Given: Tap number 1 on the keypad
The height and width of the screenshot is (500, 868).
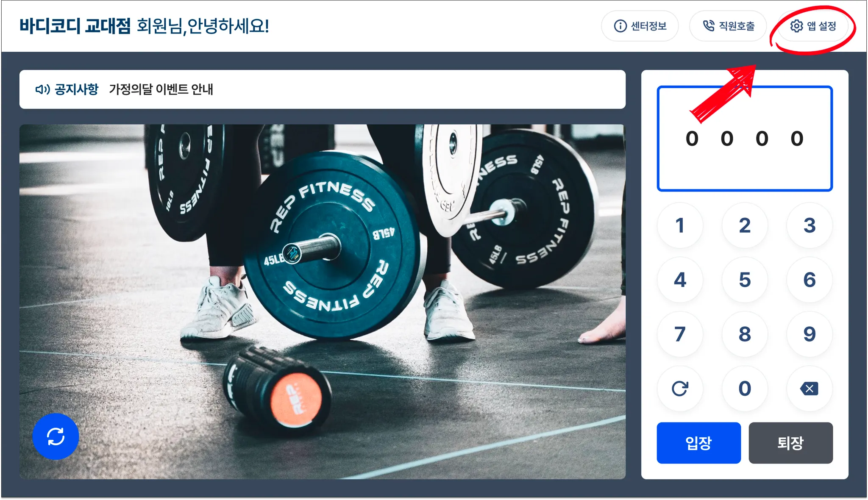Looking at the screenshot, I should point(680,225).
